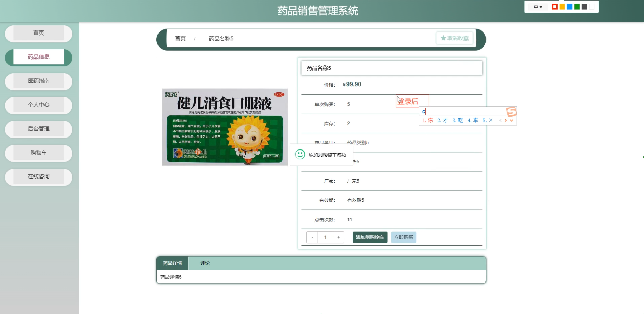Click the star icon in 取消收藏
Image resolution: width=644 pixels, height=314 pixels.
coord(443,38)
